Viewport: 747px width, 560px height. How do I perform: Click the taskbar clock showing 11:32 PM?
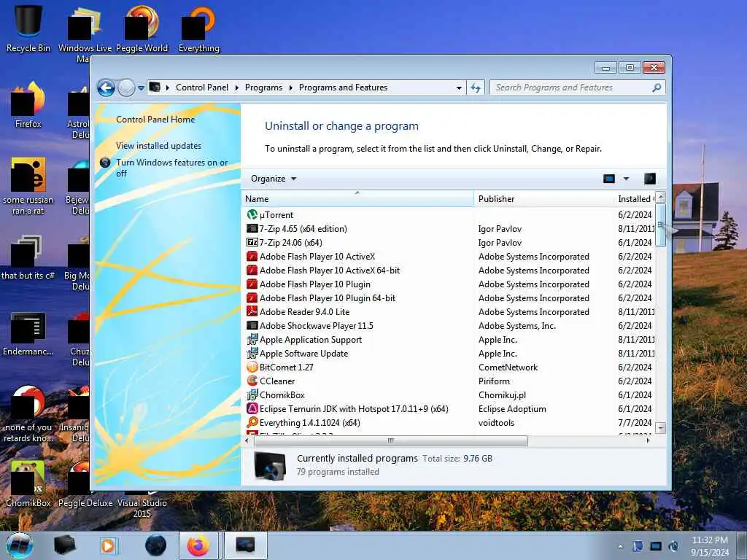tap(710, 546)
